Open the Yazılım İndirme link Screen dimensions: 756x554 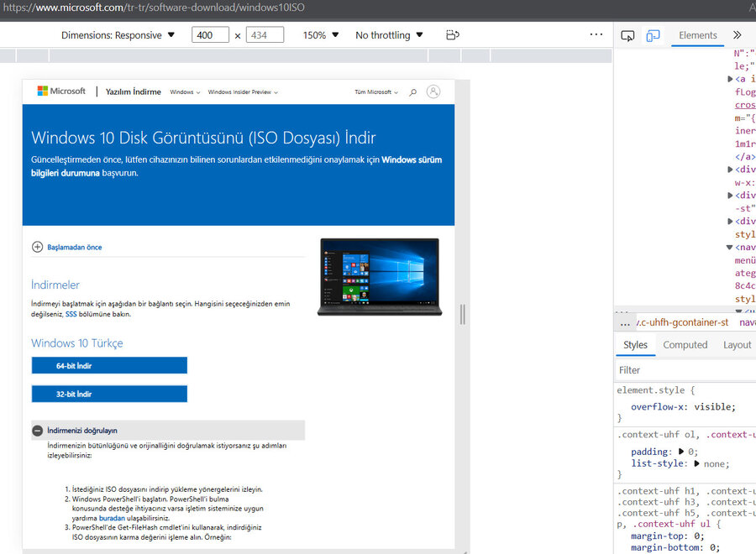pyautogui.click(x=134, y=91)
